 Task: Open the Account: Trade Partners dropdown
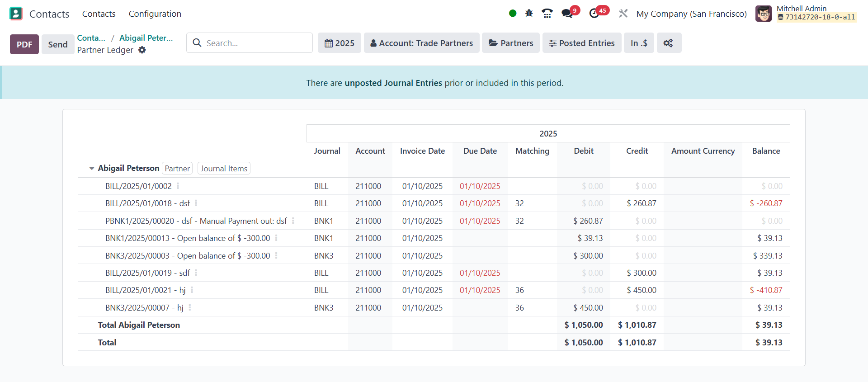[x=421, y=43]
